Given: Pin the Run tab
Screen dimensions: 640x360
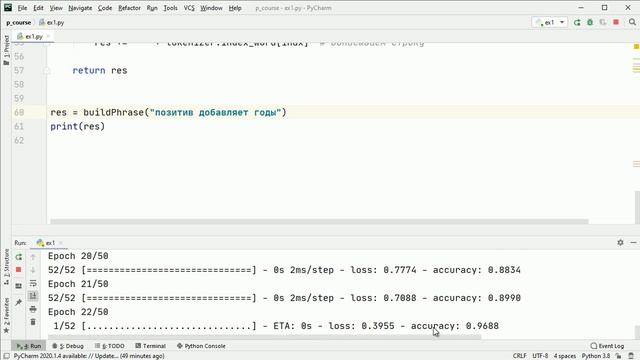Looking at the screenshot, I should pyautogui.click(x=18, y=302).
